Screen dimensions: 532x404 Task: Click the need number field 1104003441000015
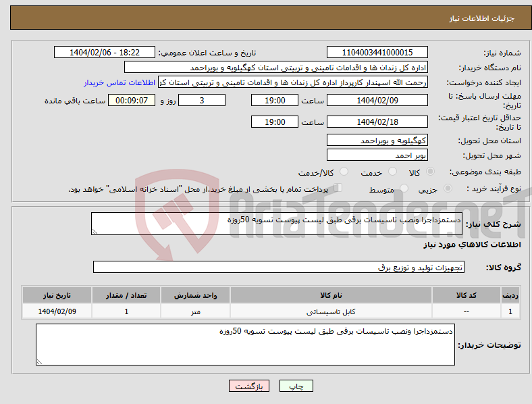pyautogui.click(x=377, y=52)
